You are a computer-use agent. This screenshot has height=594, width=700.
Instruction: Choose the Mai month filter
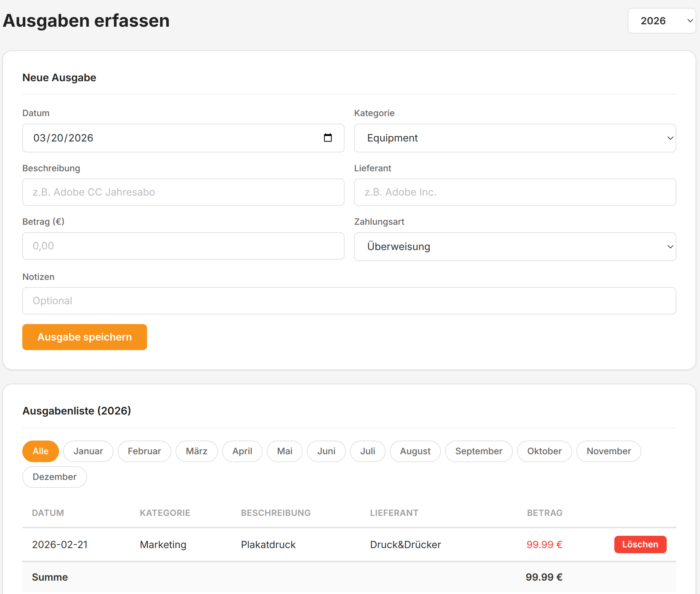click(x=285, y=451)
